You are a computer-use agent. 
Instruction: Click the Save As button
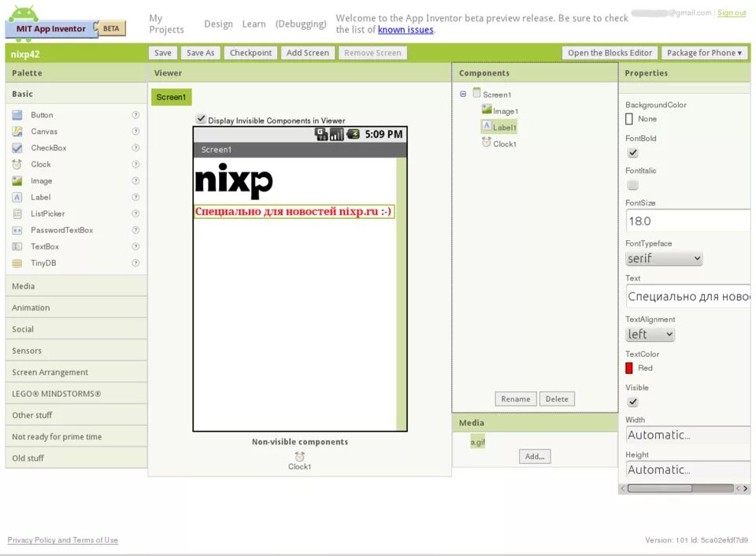click(201, 53)
